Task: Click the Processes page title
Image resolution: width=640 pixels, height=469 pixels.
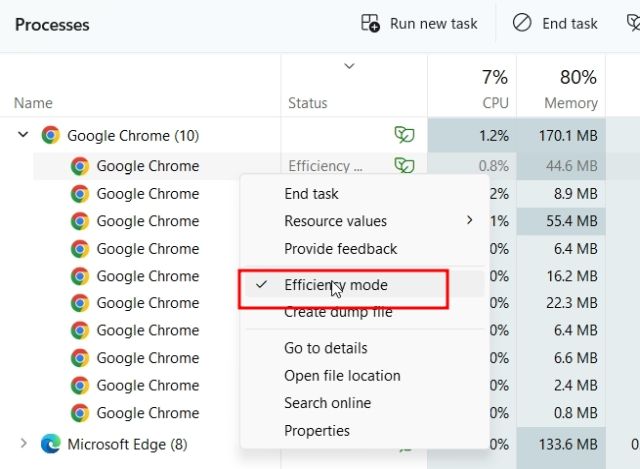Action: [52, 25]
